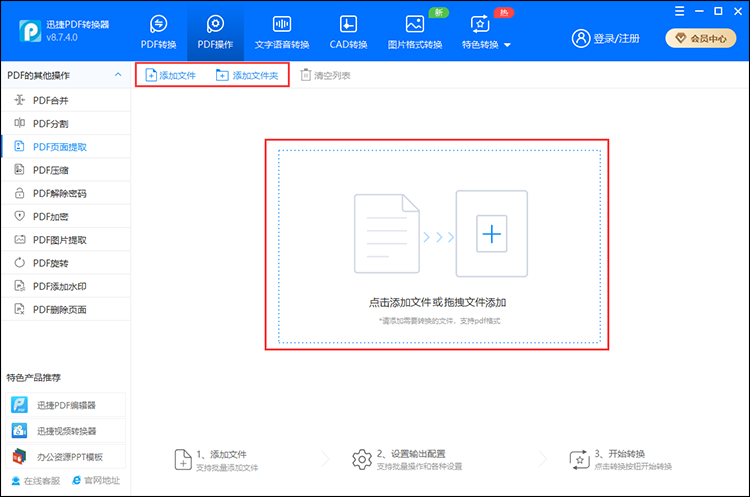Click the step 1 添加文件 file icon
Image resolution: width=750 pixels, height=497 pixels.
tap(183, 460)
